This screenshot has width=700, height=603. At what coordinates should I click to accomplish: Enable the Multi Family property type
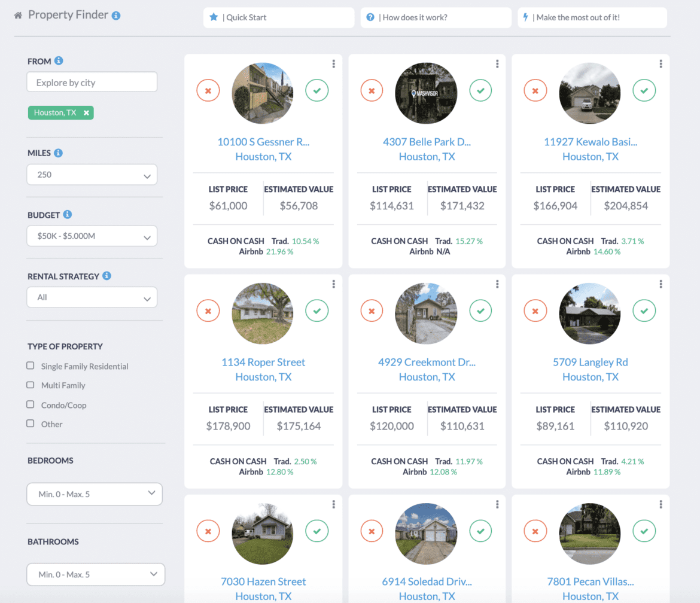pyautogui.click(x=31, y=385)
